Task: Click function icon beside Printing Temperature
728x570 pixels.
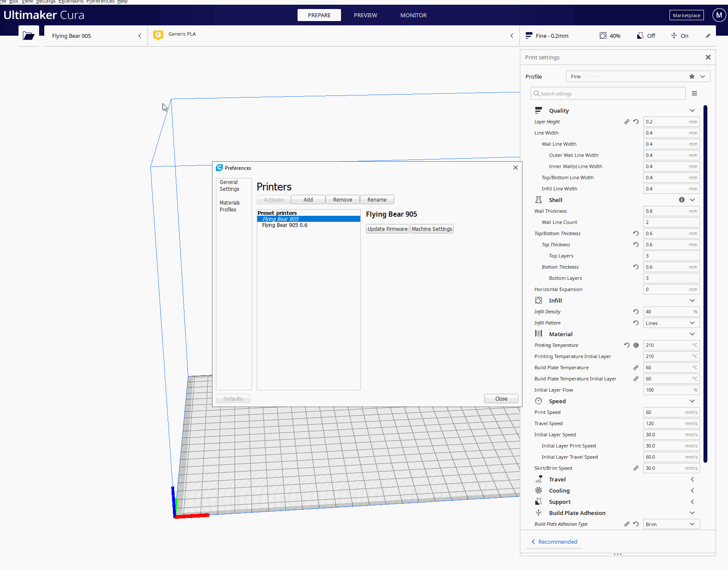Action: pyautogui.click(x=636, y=345)
